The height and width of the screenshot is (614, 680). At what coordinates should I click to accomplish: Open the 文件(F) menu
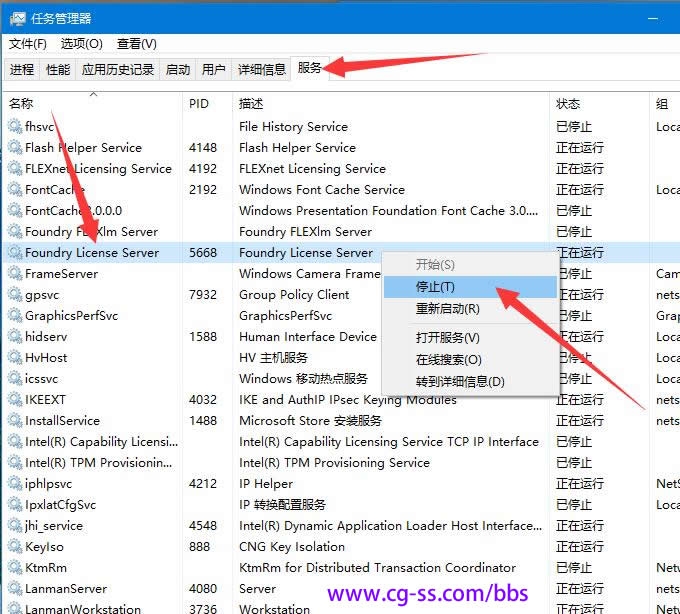pyautogui.click(x=28, y=44)
